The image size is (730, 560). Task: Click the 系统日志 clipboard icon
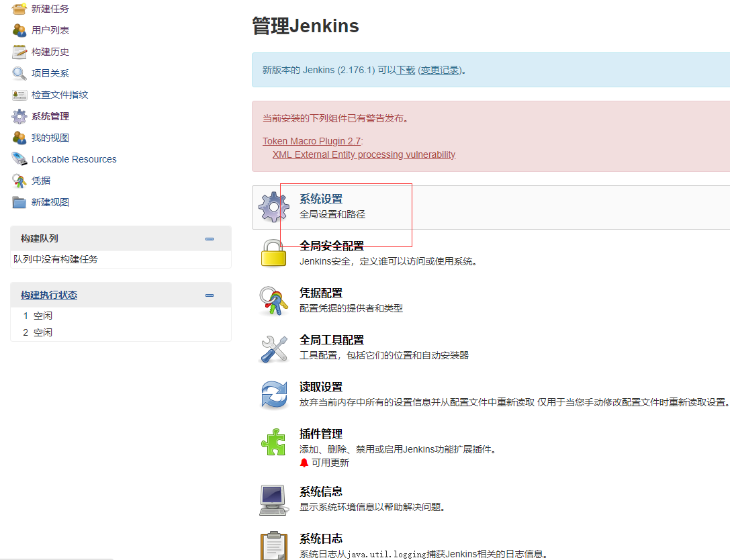click(x=274, y=546)
